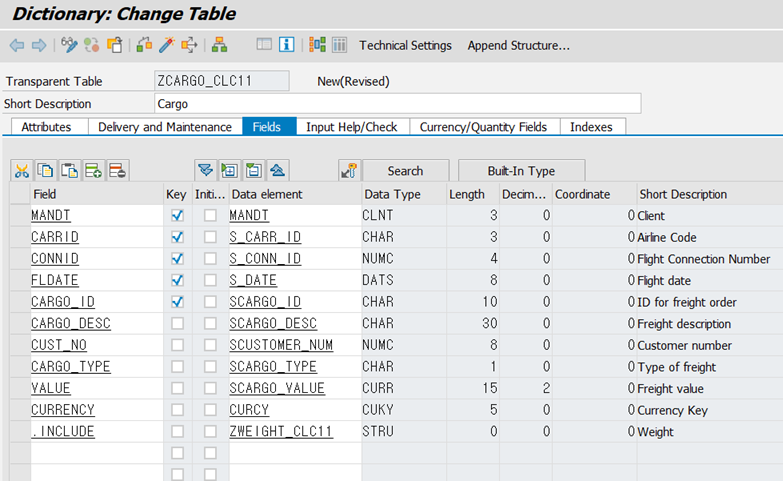Click the Cut scissors icon
Image resolution: width=783 pixels, height=481 pixels.
click(x=21, y=171)
